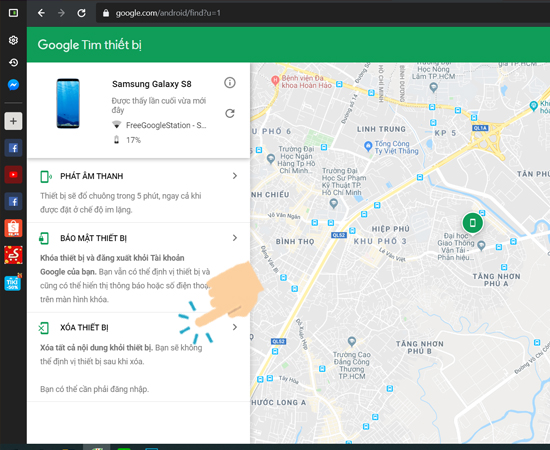Go forward to the next page

coord(61,13)
